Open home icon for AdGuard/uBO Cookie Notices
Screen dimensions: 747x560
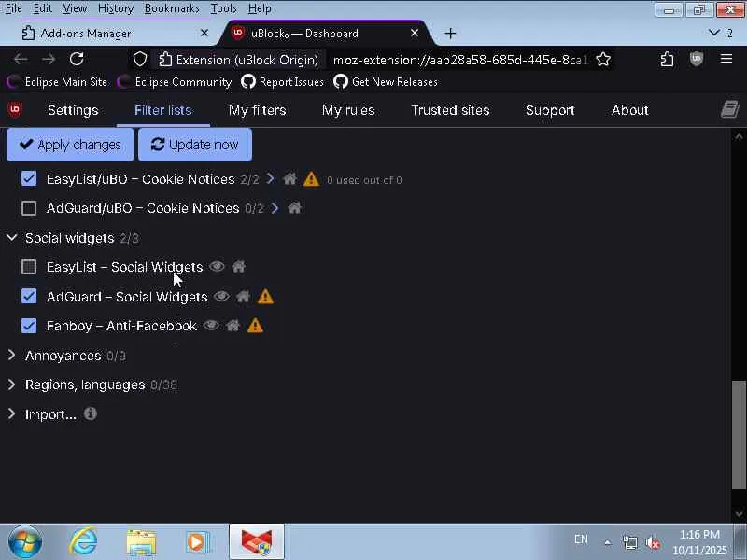pyautogui.click(x=294, y=207)
